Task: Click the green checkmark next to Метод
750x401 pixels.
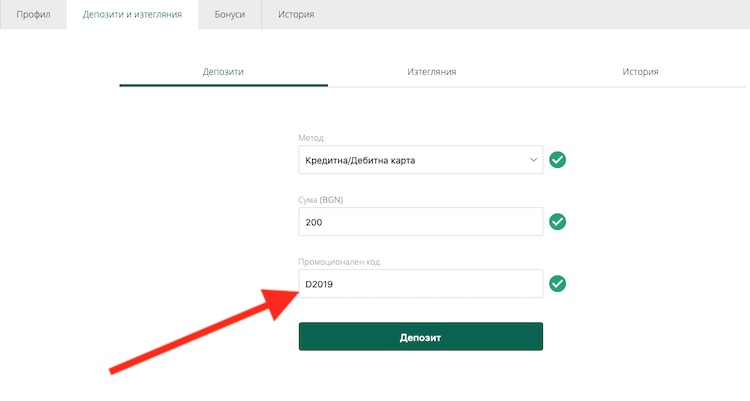Action: coord(557,160)
